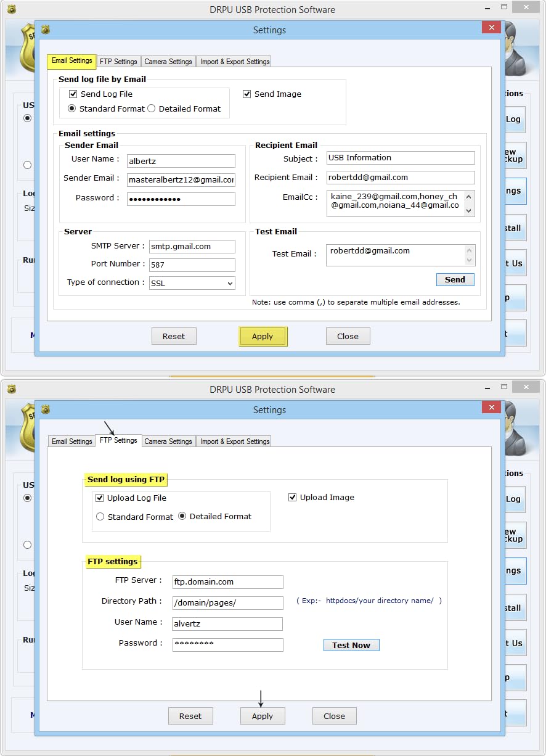Open the Email Settings tab highlighted in yellow
This screenshot has height=756, width=546.
(72, 61)
